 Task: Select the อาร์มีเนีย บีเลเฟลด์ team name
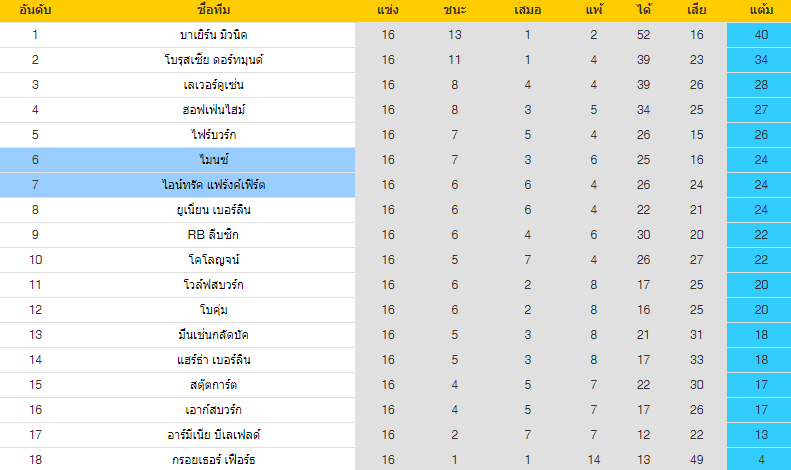coord(213,435)
